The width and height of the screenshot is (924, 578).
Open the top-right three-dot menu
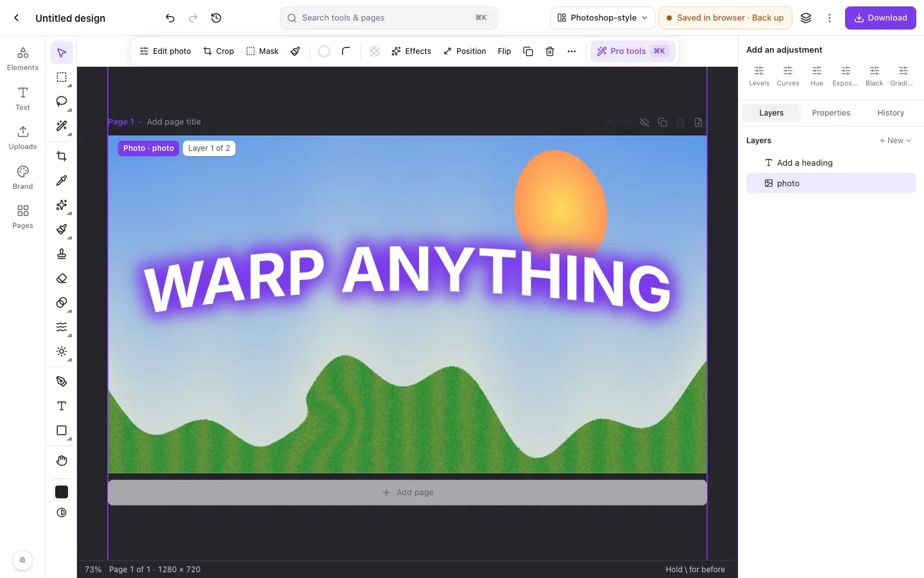coord(830,18)
